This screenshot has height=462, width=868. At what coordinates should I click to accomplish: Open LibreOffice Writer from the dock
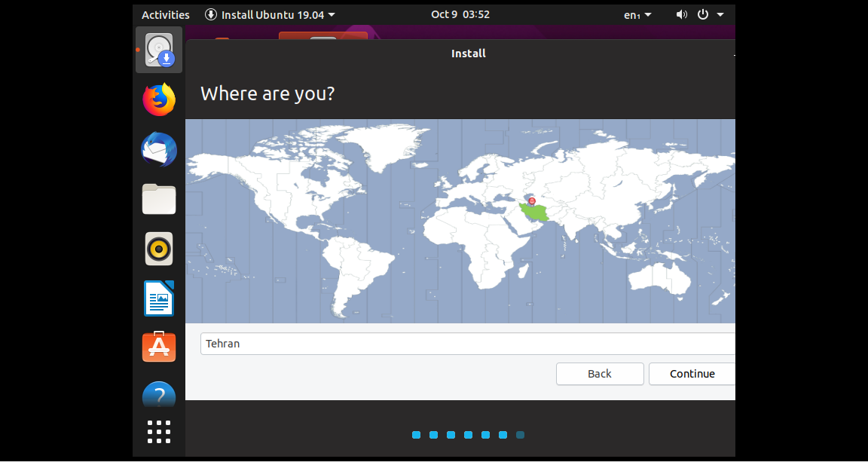coord(159,299)
